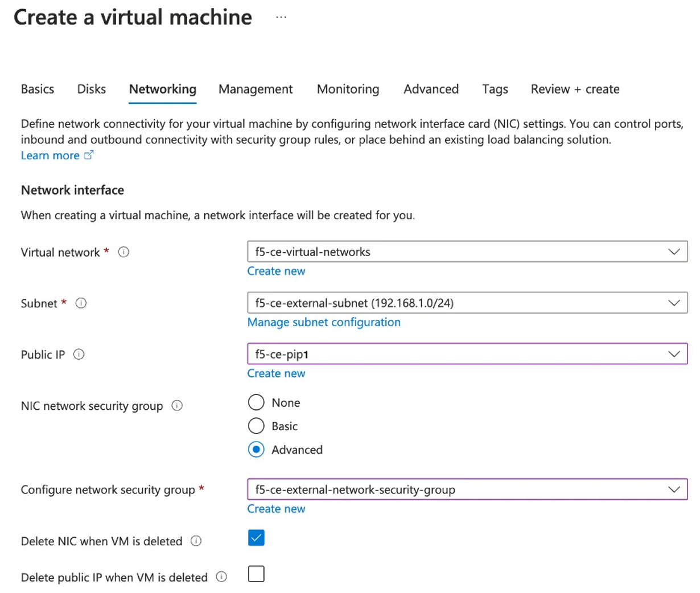Screen dimensions: 700x593
Task: Expand the Configure network security group dropdown
Action: click(x=675, y=489)
